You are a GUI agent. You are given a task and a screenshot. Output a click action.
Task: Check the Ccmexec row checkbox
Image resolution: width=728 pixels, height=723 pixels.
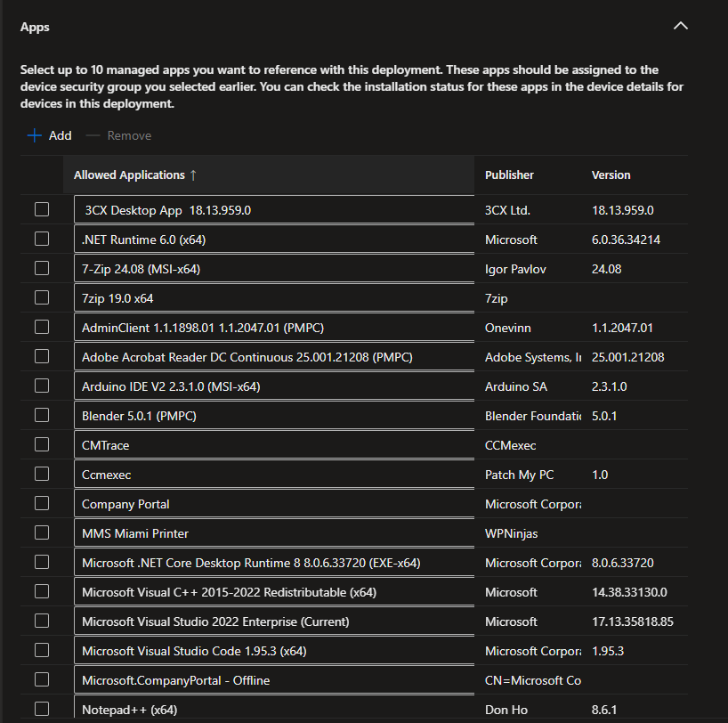[x=42, y=474]
